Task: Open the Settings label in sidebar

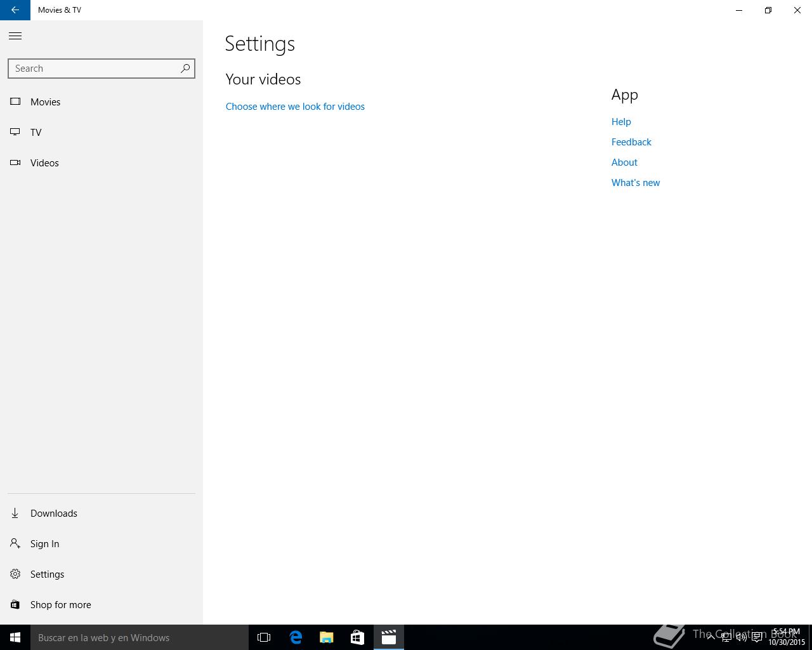Action: [x=48, y=574]
